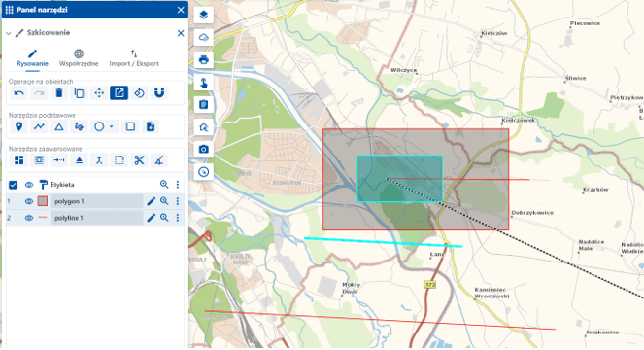
Task: Click the trash delete object icon
Action: pos(58,93)
